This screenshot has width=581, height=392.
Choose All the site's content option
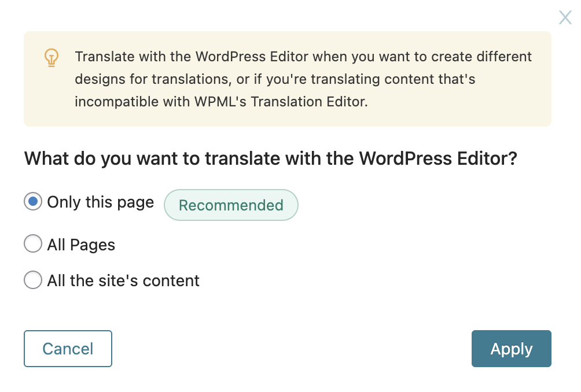coord(33,280)
